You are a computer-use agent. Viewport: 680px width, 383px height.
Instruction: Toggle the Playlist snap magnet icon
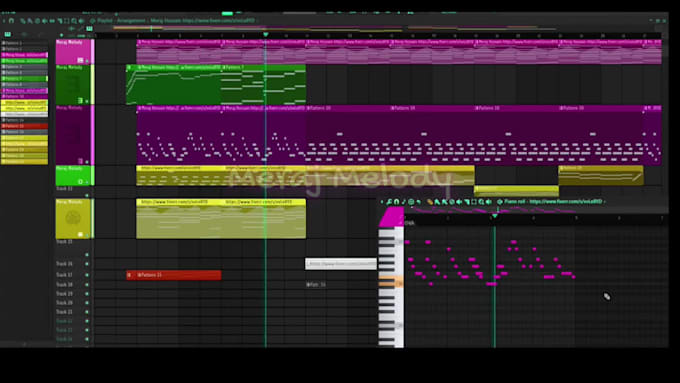click(11, 21)
